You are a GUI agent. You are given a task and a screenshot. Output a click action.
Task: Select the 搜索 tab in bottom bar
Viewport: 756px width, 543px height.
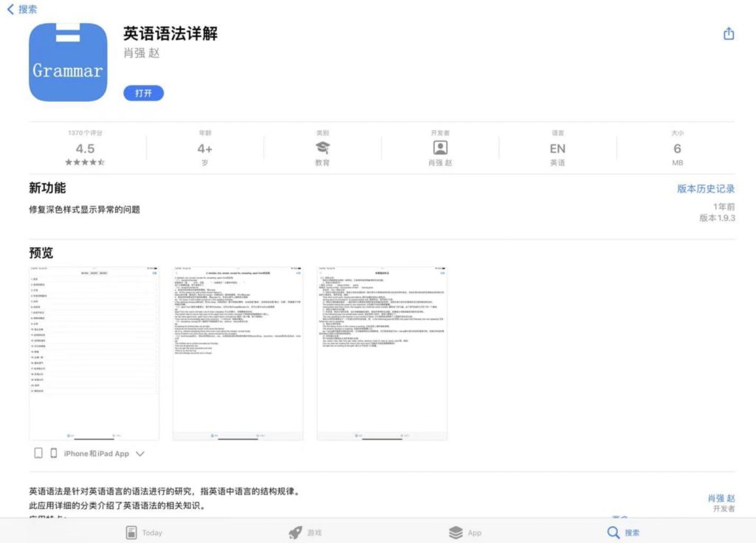(624, 532)
